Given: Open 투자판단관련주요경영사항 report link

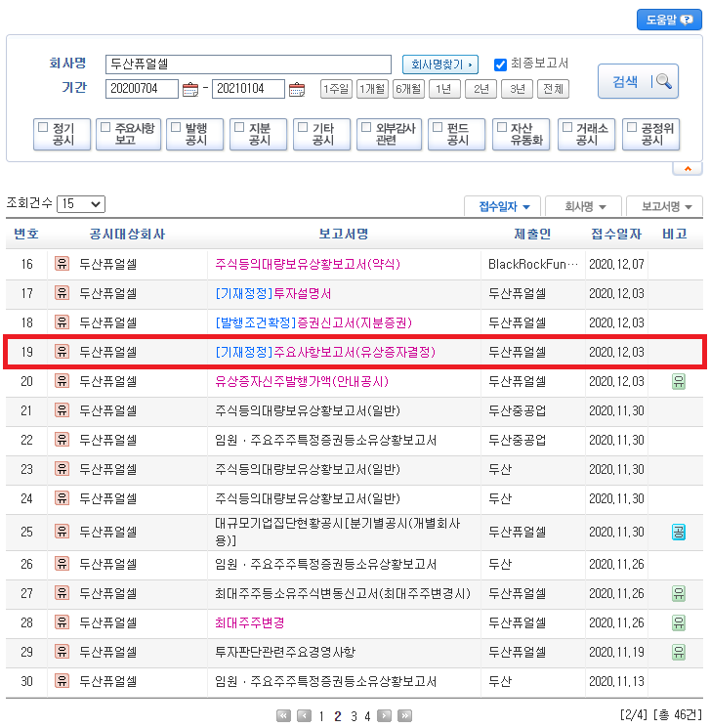Looking at the screenshot, I should coord(285,652).
